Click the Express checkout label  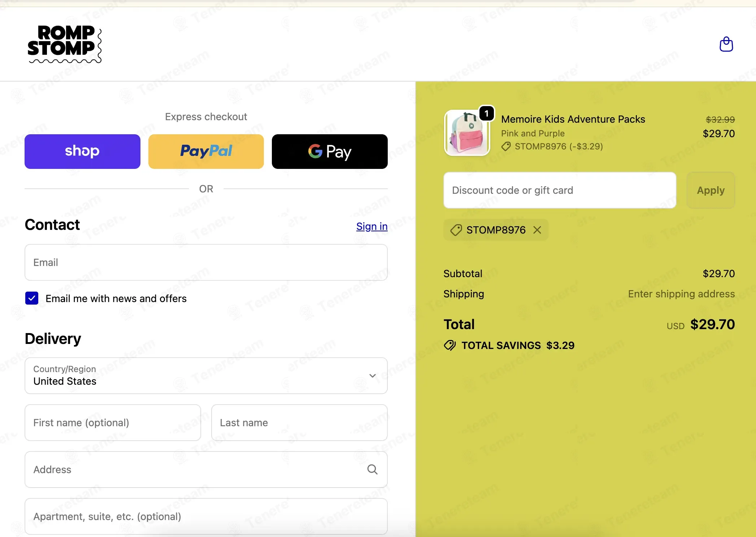pos(206,117)
